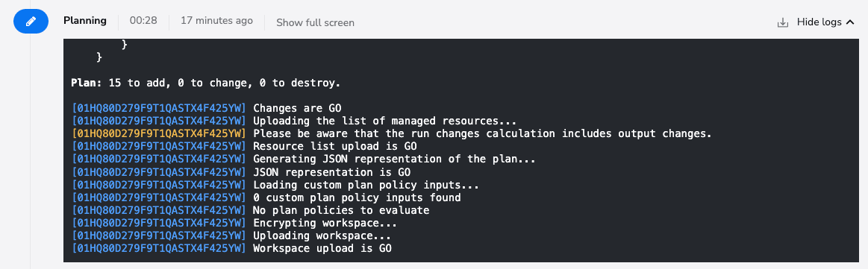868x269 pixels.
Task: Click the 'No plan policies to evaluate' message
Action: (x=341, y=210)
